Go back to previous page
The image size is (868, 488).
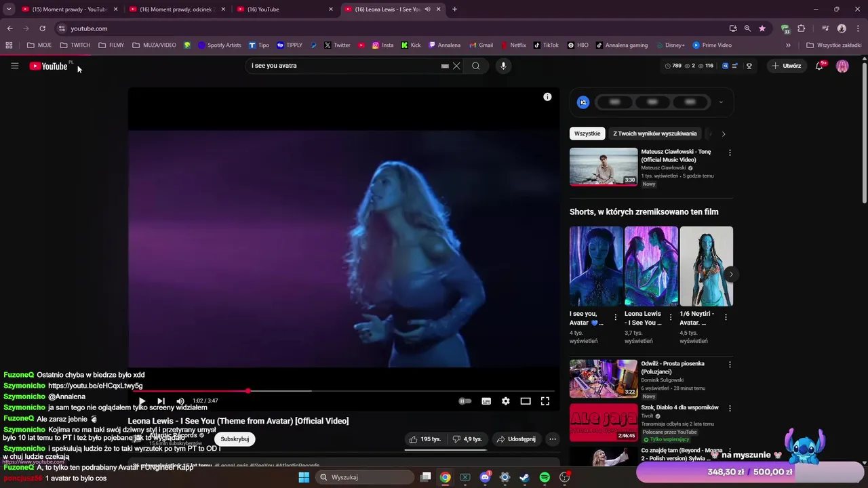(x=9, y=28)
